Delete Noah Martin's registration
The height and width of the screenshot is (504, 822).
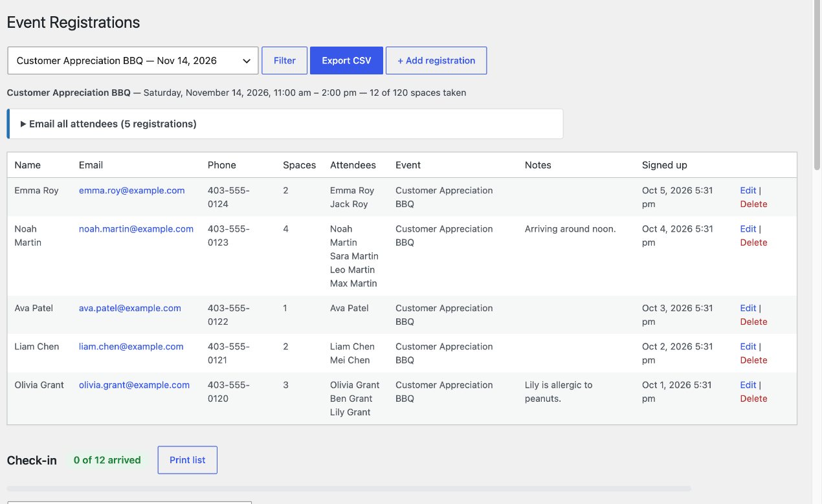coord(753,243)
